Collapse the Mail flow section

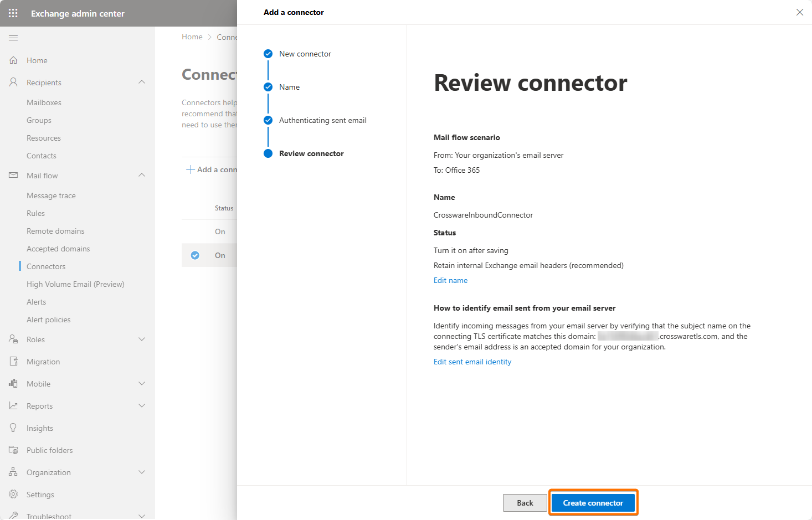point(142,176)
